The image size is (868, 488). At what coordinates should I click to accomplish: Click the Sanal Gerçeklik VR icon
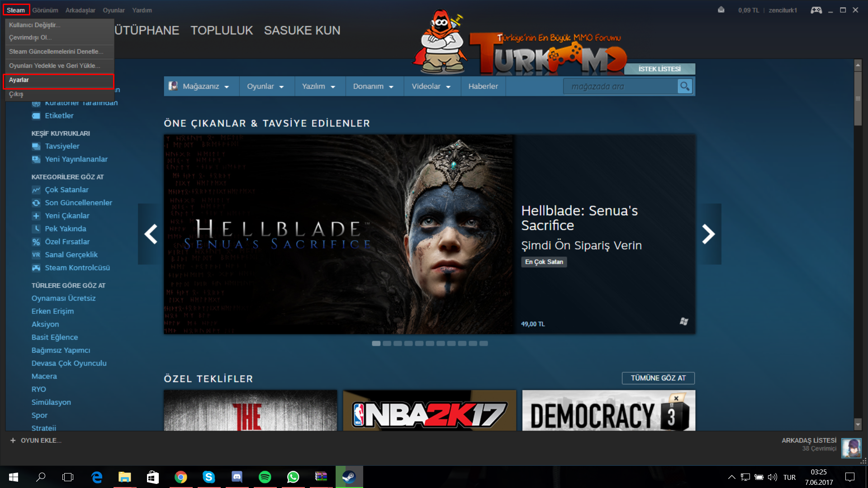point(36,255)
